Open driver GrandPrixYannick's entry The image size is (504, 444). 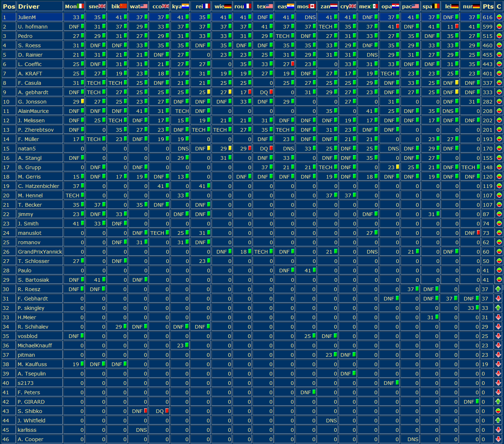40,251
